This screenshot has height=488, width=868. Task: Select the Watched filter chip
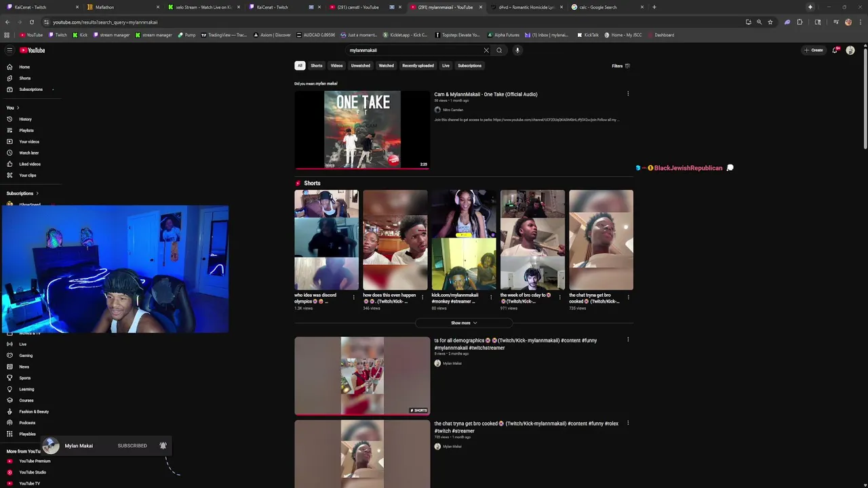coord(386,66)
